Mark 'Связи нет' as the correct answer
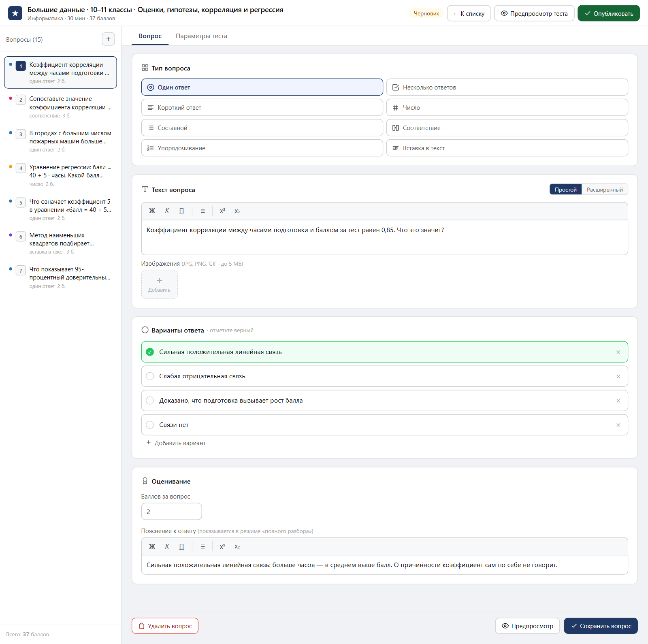The width and height of the screenshot is (648, 644). click(150, 425)
